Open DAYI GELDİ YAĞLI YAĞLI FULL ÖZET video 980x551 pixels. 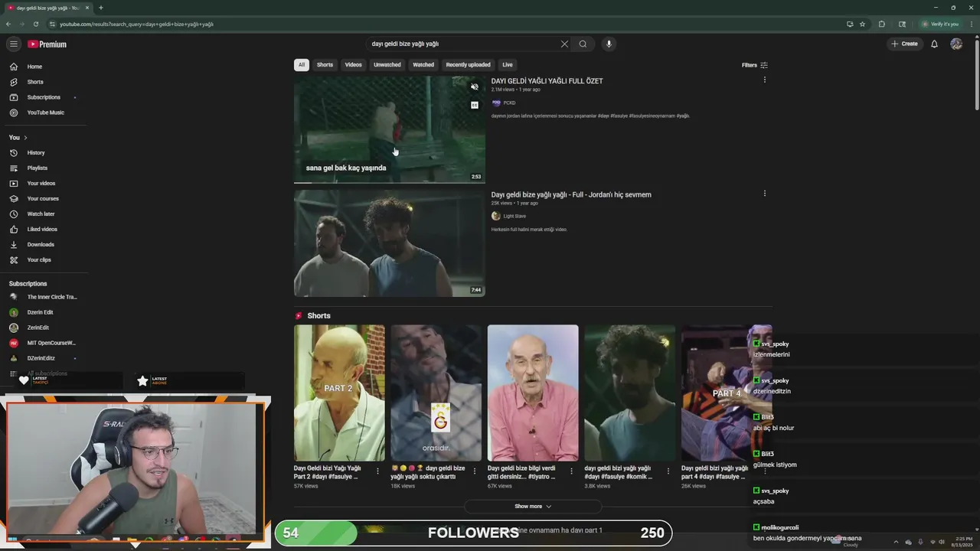[547, 81]
